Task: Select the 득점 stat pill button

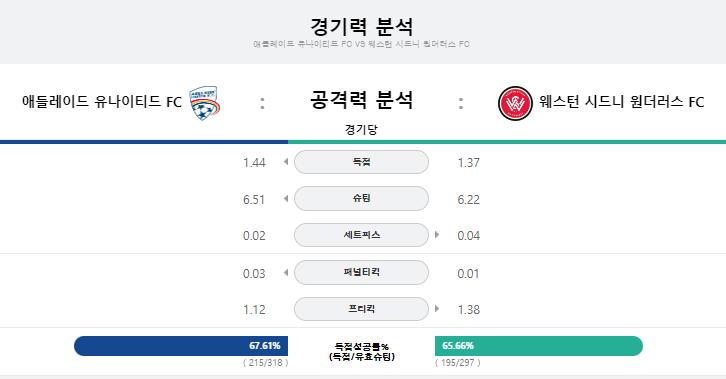Action: point(361,162)
